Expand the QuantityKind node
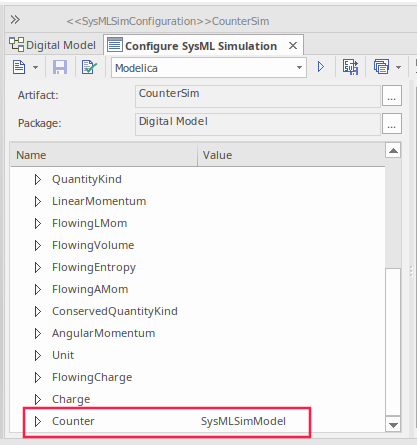 [x=38, y=179]
